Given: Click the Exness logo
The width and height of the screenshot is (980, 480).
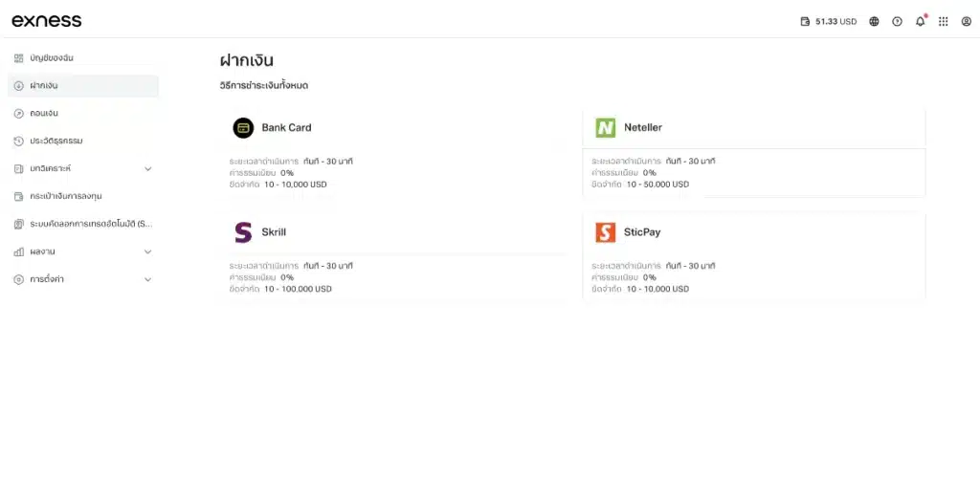Looking at the screenshot, I should (46, 21).
